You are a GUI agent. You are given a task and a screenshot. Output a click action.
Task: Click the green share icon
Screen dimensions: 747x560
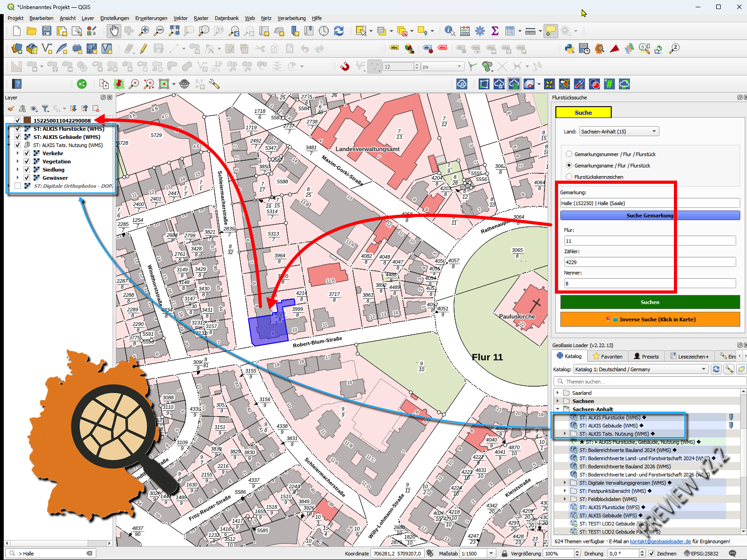[x=82, y=84]
